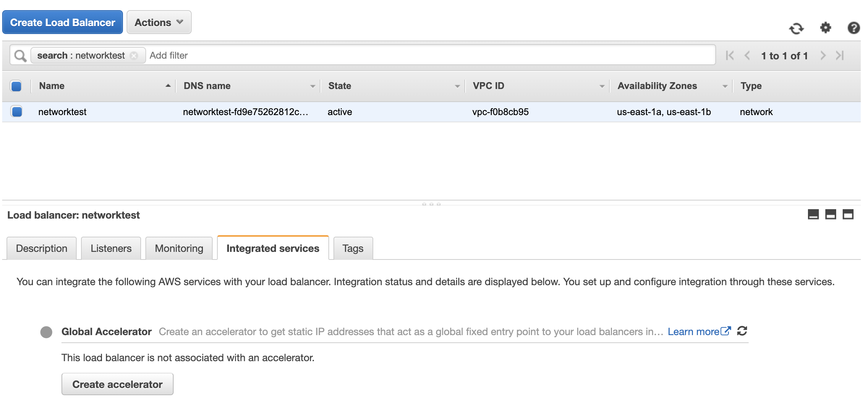Switch to the Monitoring tab
Screen dimensions: 868x414
pyautogui.click(x=179, y=248)
